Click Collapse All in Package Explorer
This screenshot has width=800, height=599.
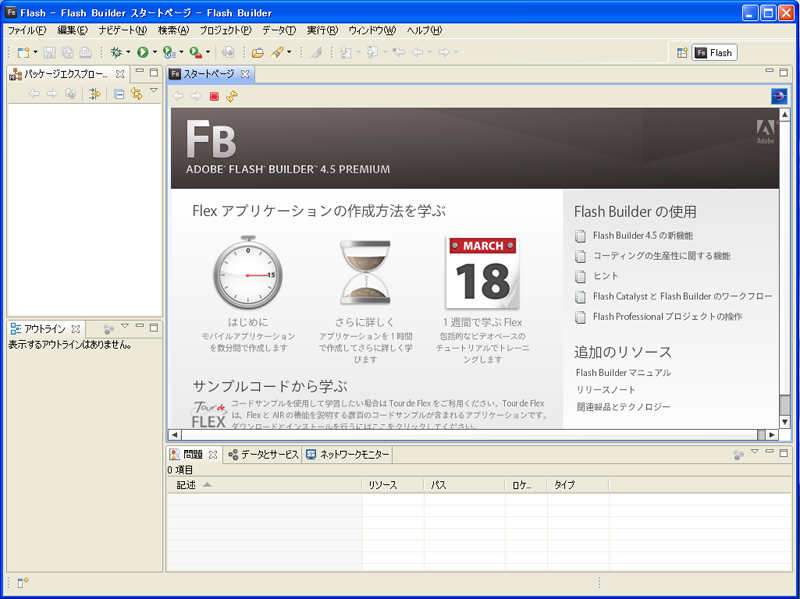[x=118, y=94]
